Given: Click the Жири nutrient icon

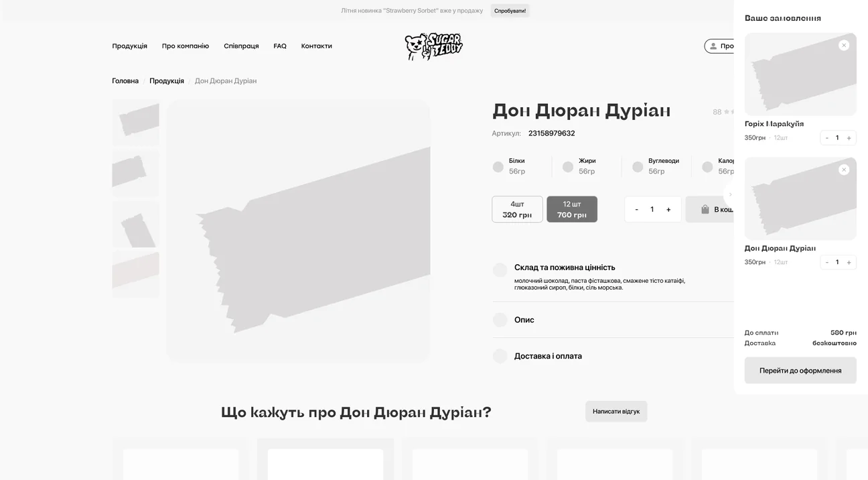Looking at the screenshot, I should 568,167.
